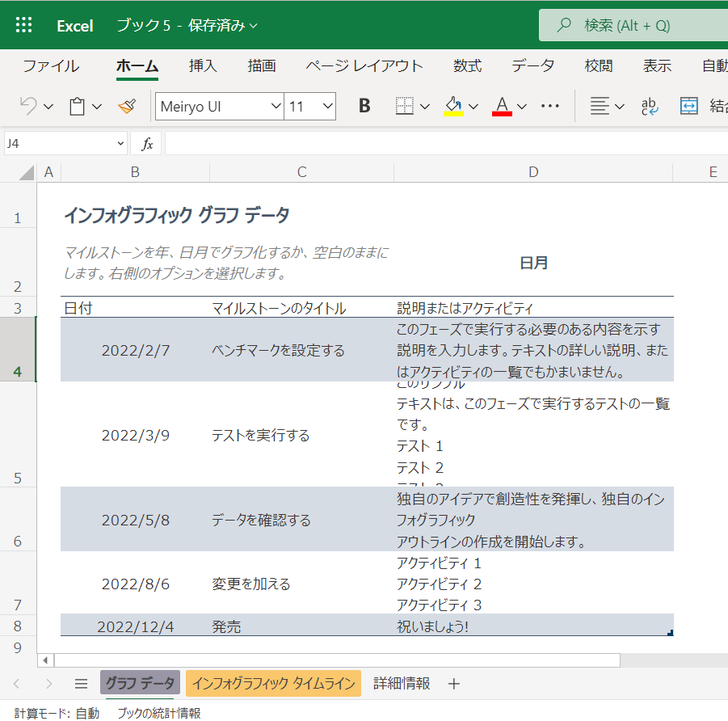
Task: Apply the yellow fill color
Action: (453, 107)
